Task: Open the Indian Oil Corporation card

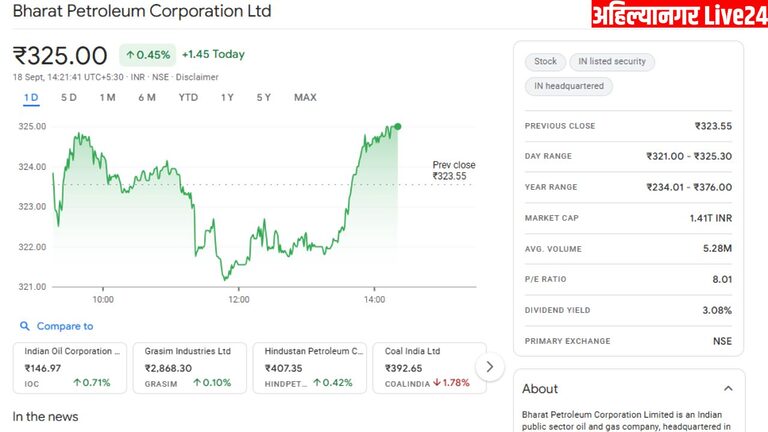Action: (70, 367)
